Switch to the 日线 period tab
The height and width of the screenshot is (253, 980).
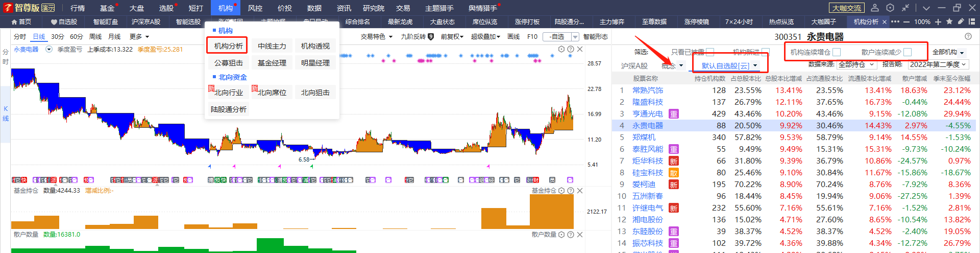click(39, 37)
